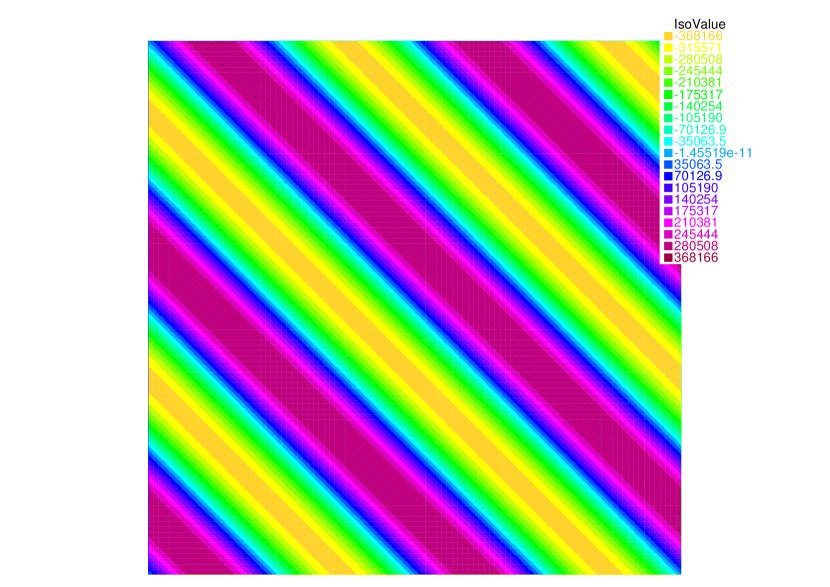Screen dimensions: 830x587
Task: Pick the dark maroon swatch beside positive 368166
Action: [x=668, y=258]
